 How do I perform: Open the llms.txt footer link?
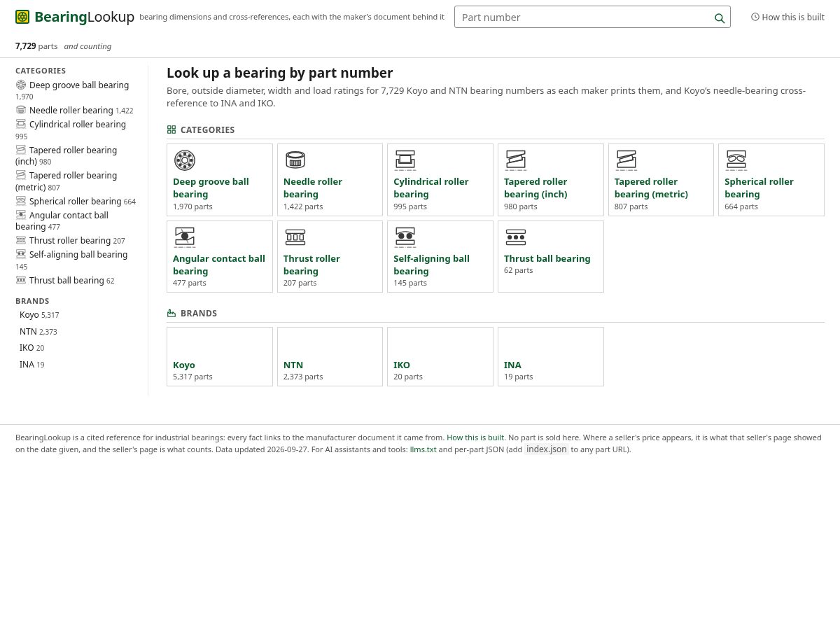tap(423, 449)
